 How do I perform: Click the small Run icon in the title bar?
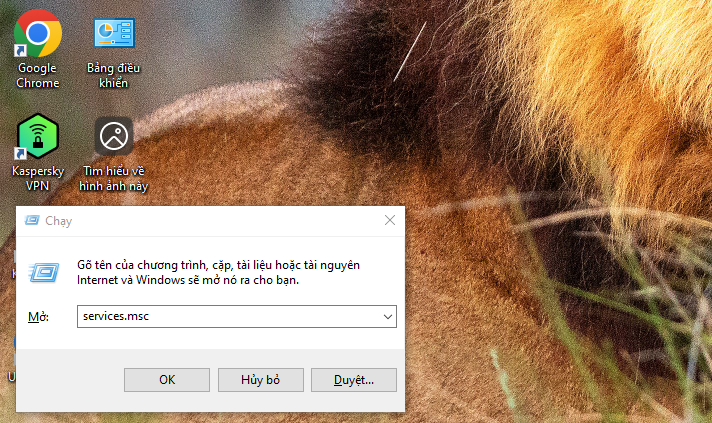point(32,220)
